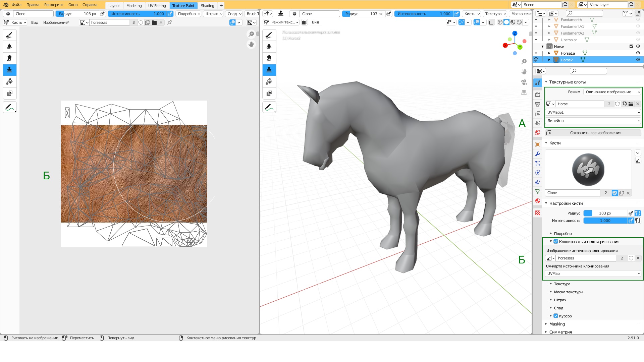Click the Clone brush preview thumbnail

point(588,170)
